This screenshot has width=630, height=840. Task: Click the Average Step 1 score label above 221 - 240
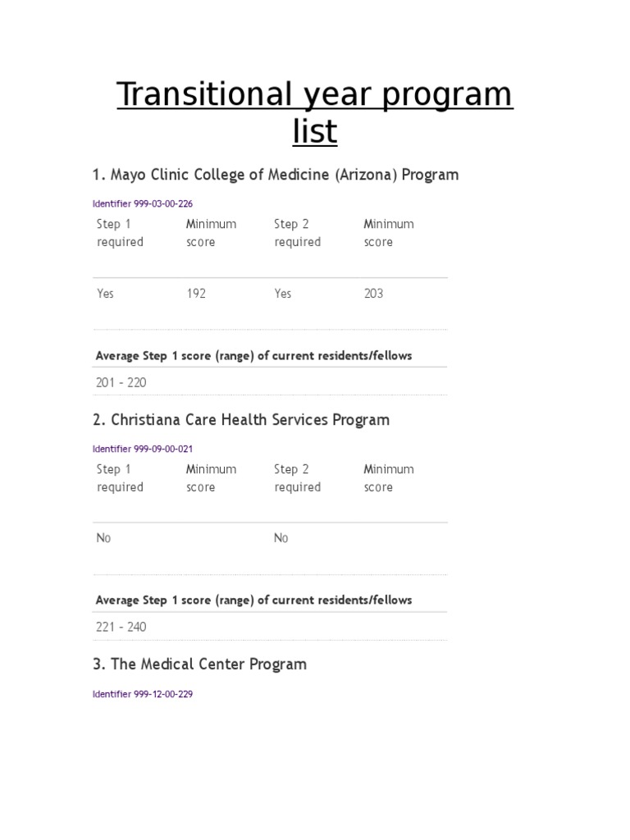253,600
